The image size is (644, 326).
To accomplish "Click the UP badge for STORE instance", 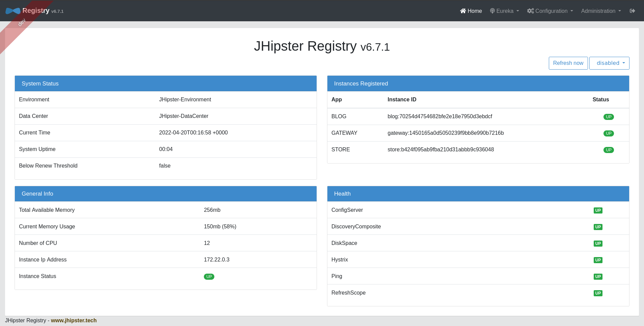I will [x=608, y=150].
